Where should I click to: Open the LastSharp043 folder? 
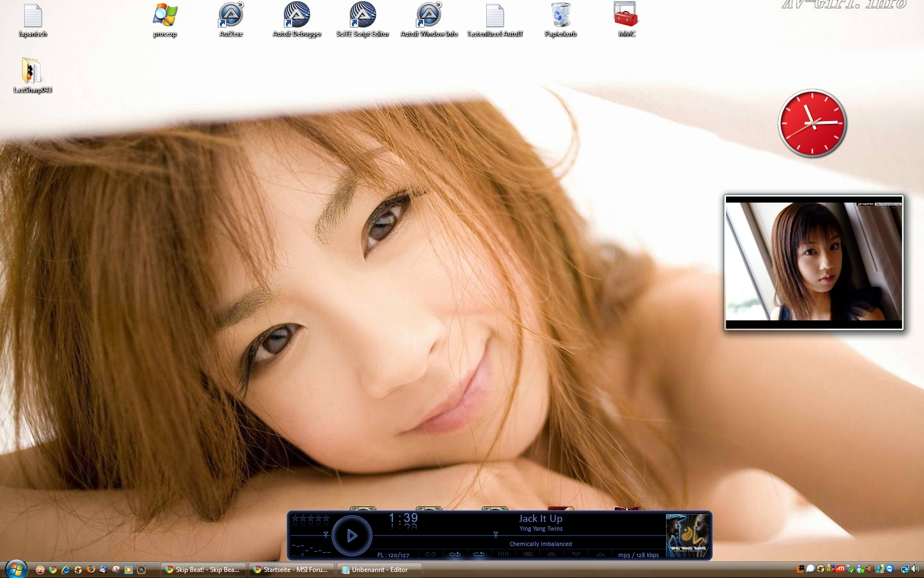click(x=32, y=73)
